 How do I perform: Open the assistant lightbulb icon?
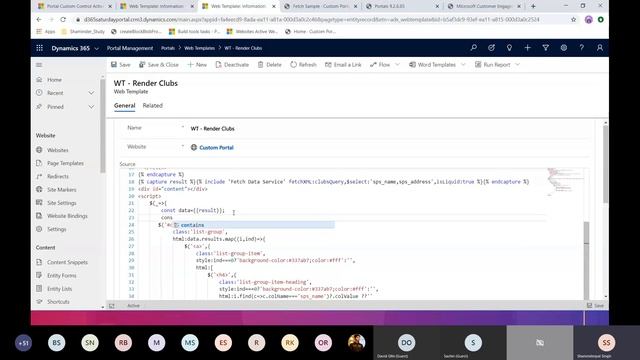[x=509, y=48]
